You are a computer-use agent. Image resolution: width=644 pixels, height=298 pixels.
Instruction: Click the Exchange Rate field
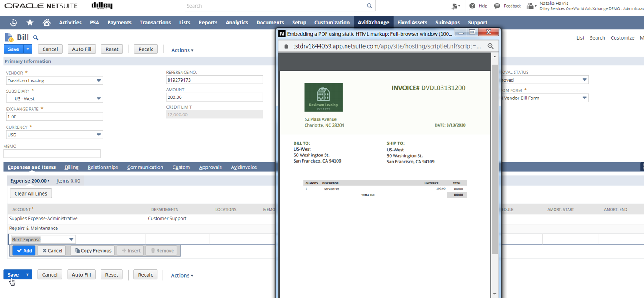pos(54,116)
